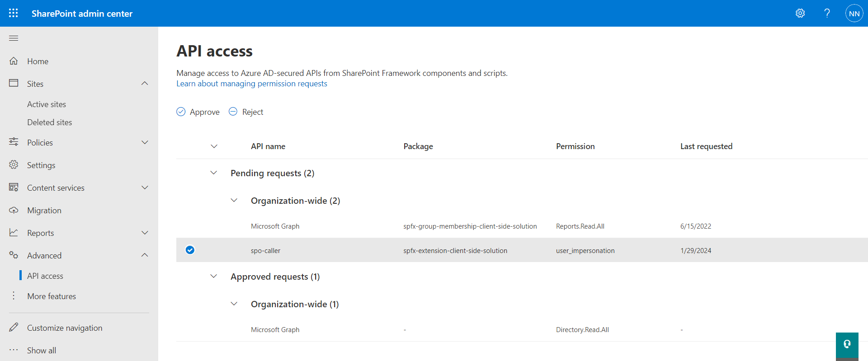Collapse the Approved requests group

[x=214, y=277]
